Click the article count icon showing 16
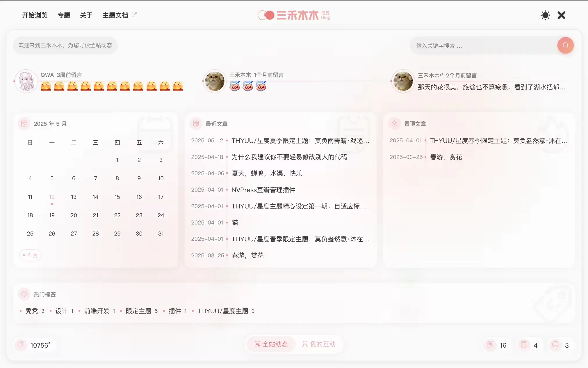 point(490,345)
